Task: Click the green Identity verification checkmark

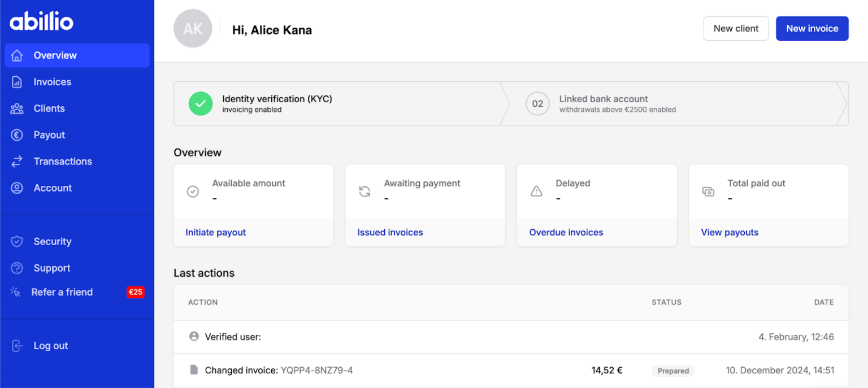Action: pos(201,103)
